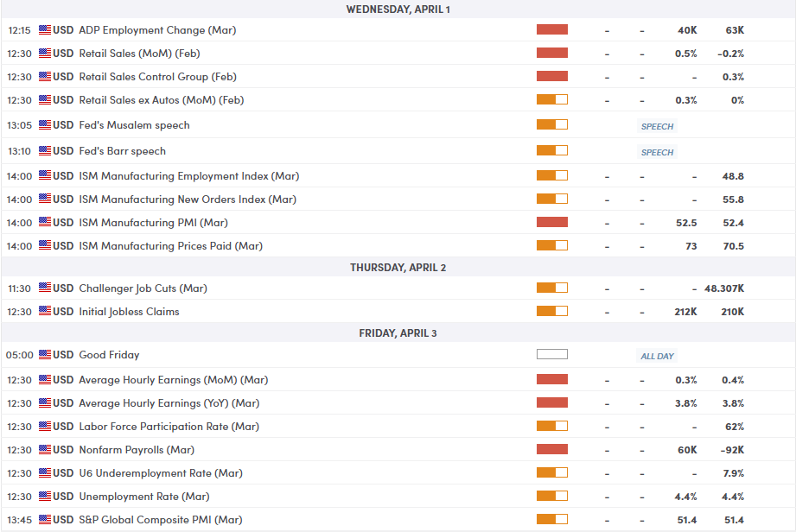
Task: Click the Wednesday, April 1 date header
Action: tap(398, 9)
